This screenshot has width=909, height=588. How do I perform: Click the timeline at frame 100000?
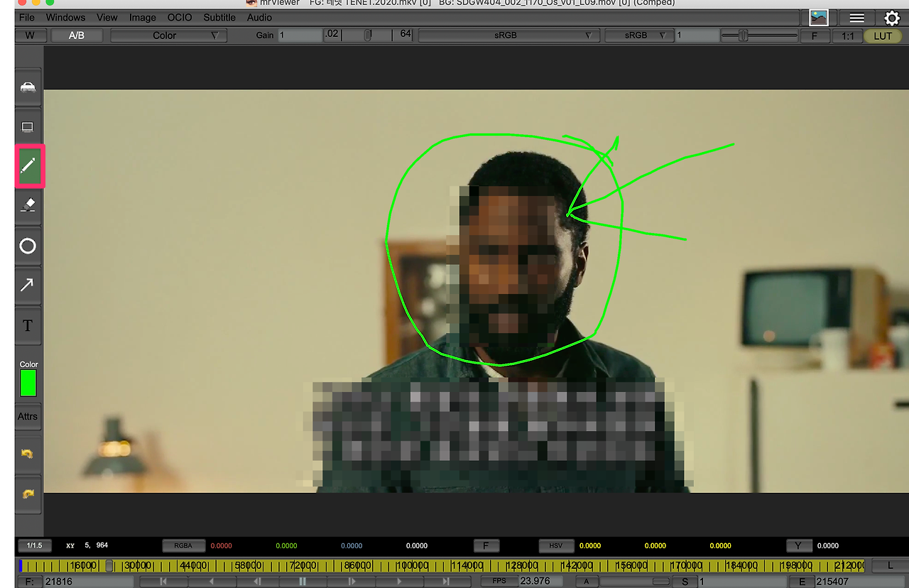412,565
